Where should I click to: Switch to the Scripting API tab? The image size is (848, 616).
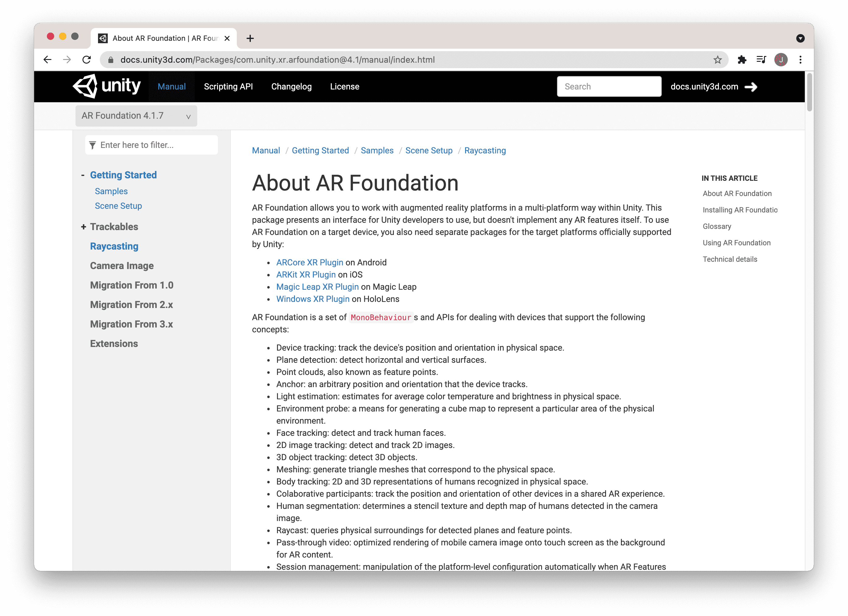[228, 87]
